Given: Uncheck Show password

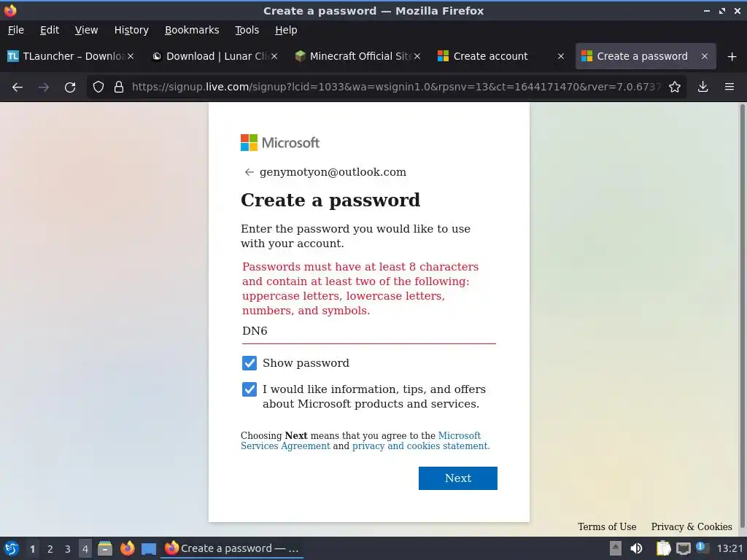Looking at the screenshot, I should [x=249, y=363].
